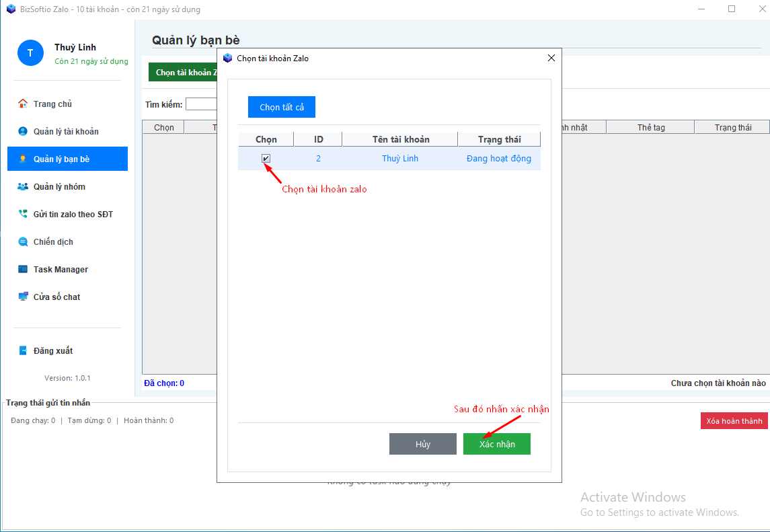Open the Chiến dịch campaign icon
The image size is (770, 532).
click(x=23, y=241)
